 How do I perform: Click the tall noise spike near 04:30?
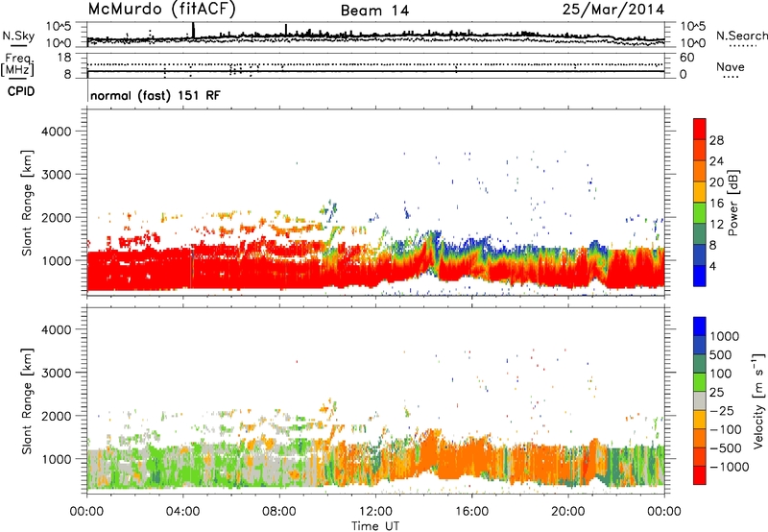194,31
